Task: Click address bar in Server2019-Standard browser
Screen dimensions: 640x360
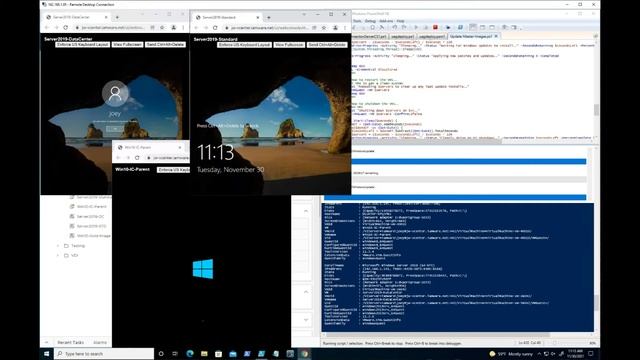Action: (x=268, y=28)
